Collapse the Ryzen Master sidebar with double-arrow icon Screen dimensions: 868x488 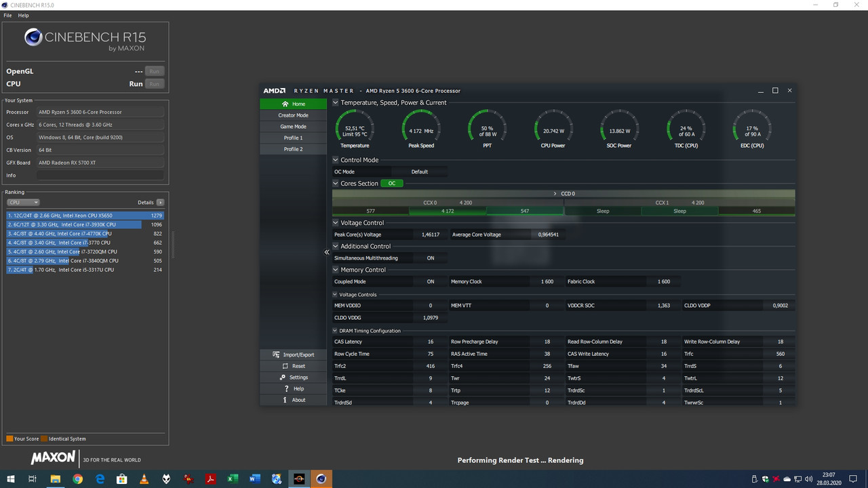(x=327, y=252)
